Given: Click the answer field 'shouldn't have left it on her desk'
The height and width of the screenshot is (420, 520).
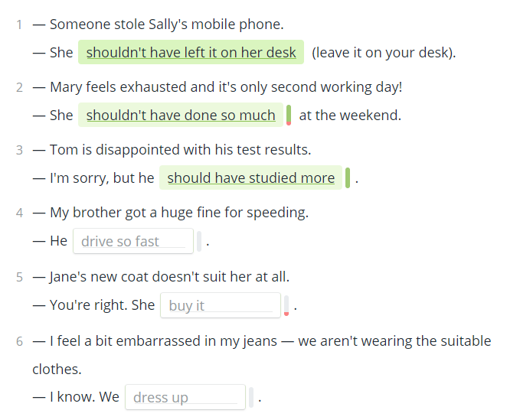Looking at the screenshot, I should click(191, 52).
